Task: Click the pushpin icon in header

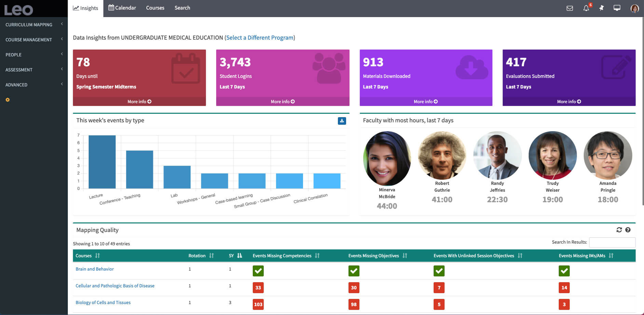Action: point(601,8)
